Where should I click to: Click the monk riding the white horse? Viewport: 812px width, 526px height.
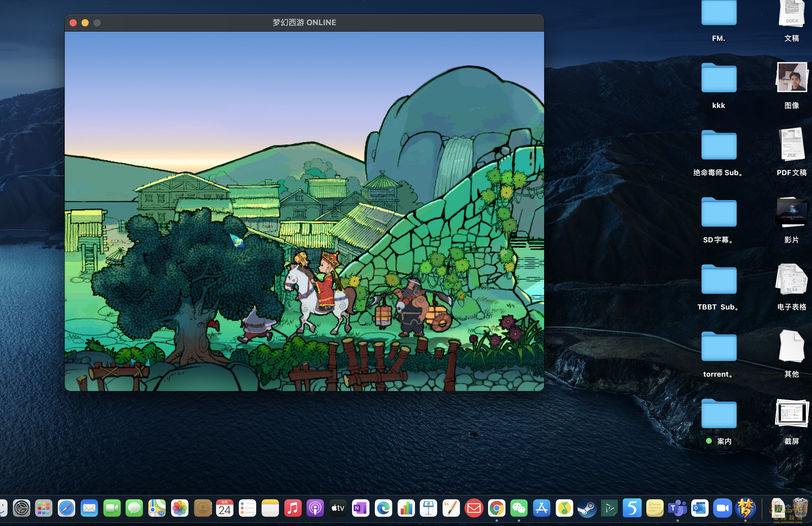(320, 292)
